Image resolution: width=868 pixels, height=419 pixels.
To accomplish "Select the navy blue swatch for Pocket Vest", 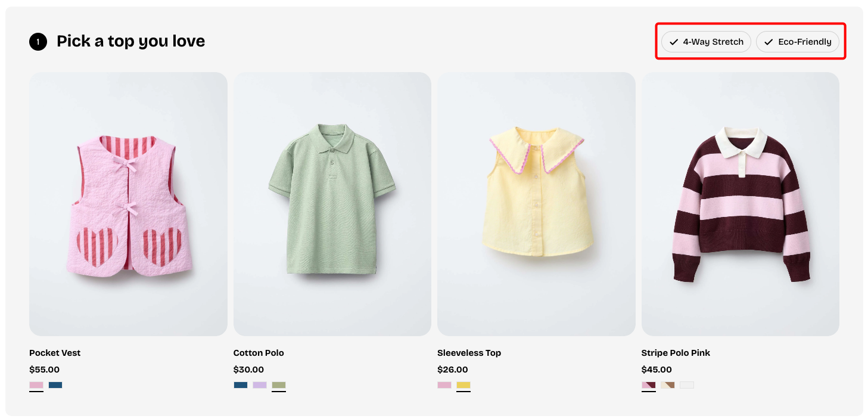I will point(55,385).
